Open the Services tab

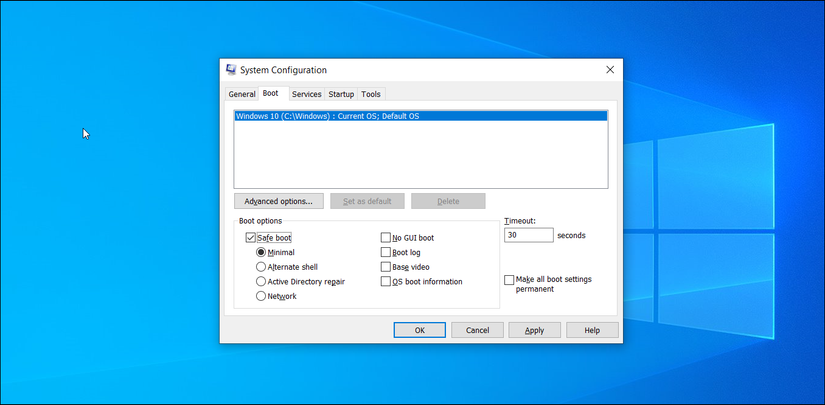(x=307, y=94)
